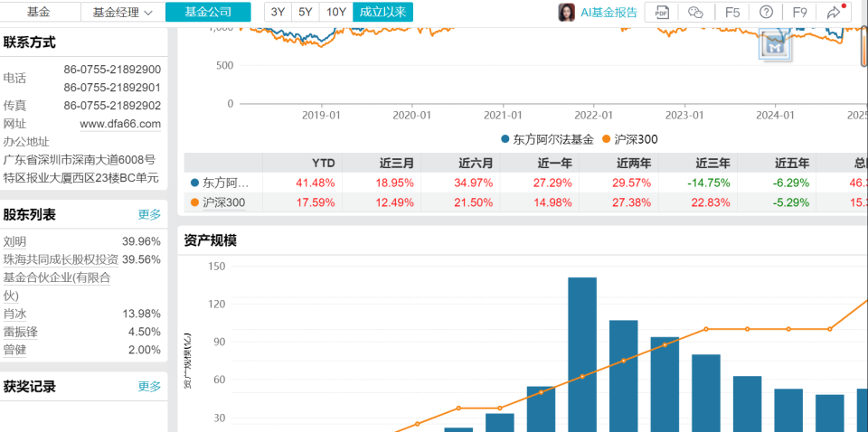
Task: Expand the 基金经理 dropdown
Action: coord(123,12)
